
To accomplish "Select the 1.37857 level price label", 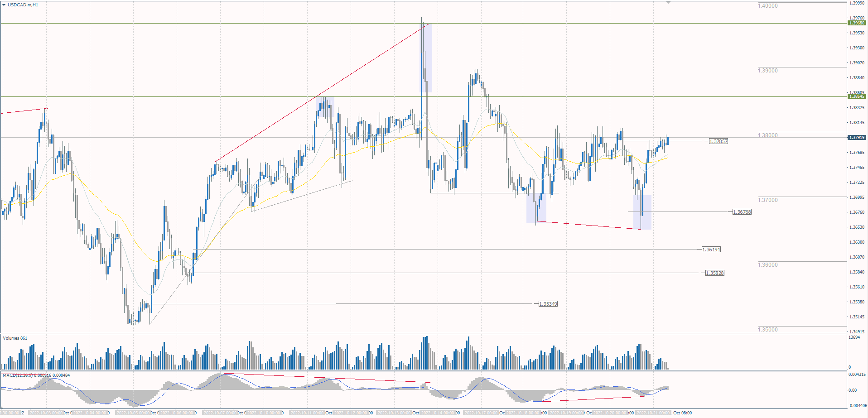I will 719,141.
